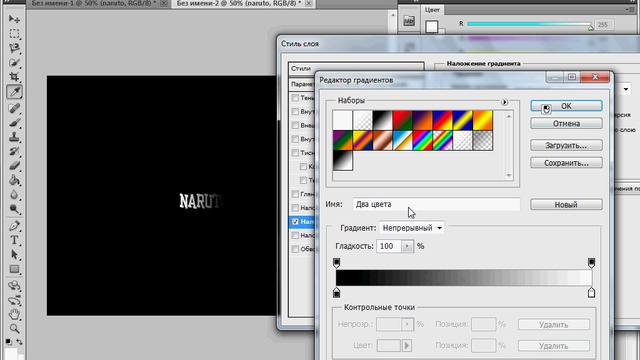Click the 'Отмена' button
This screenshot has height=360, width=640.
[566, 123]
